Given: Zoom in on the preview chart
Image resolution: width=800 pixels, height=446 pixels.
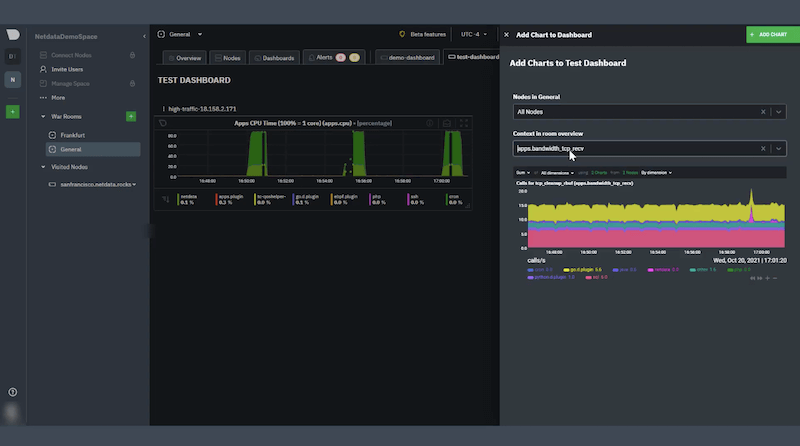Looking at the screenshot, I should 767,278.
